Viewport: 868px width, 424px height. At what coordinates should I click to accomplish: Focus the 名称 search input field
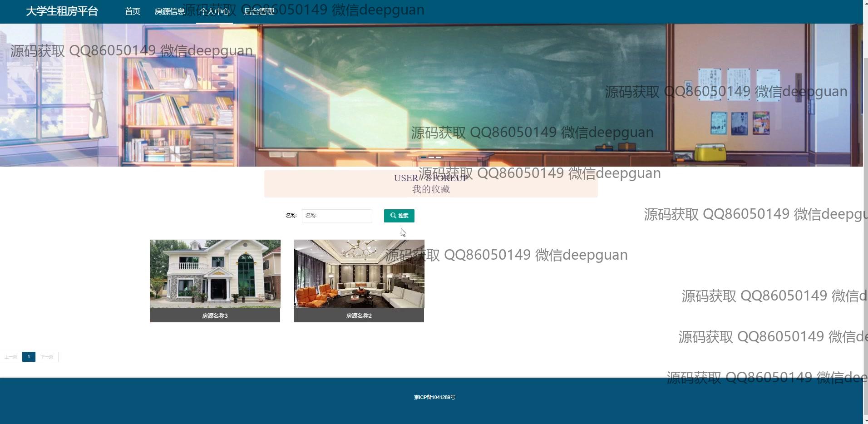click(x=337, y=216)
